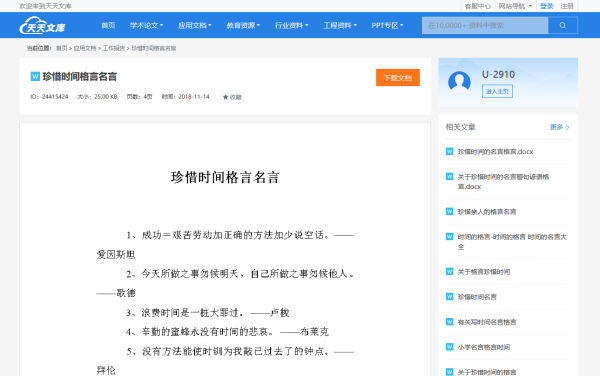This screenshot has height=376, width=600.
Task: Expand the PPT专区 dropdown menu
Action: (387, 25)
